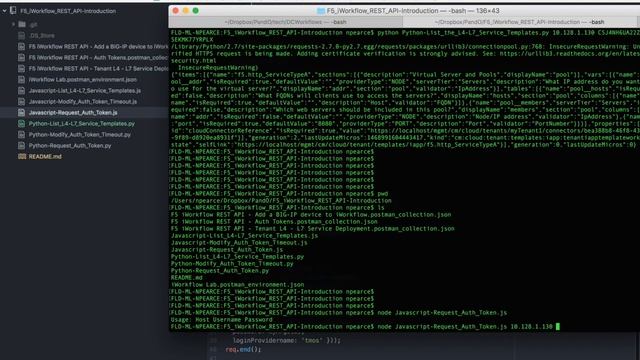Click the repository icon beside the root folder
This screenshot has width=640, height=360.
[13, 11]
